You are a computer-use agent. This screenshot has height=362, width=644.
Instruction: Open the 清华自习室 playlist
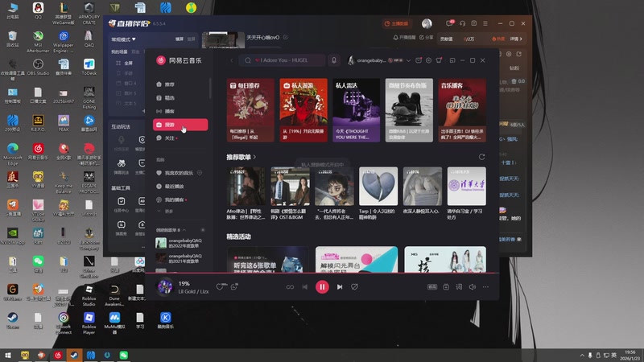tap(467, 186)
